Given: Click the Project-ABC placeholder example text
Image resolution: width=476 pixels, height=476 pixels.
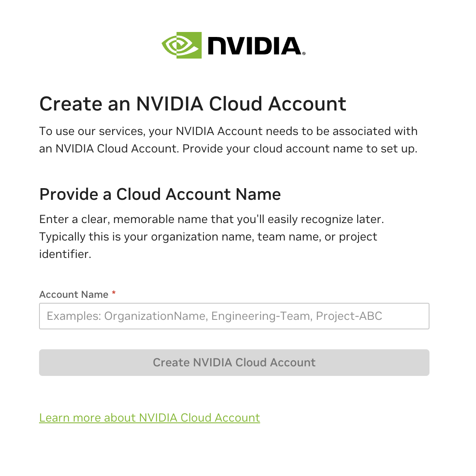Looking at the screenshot, I should click(349, 316).
